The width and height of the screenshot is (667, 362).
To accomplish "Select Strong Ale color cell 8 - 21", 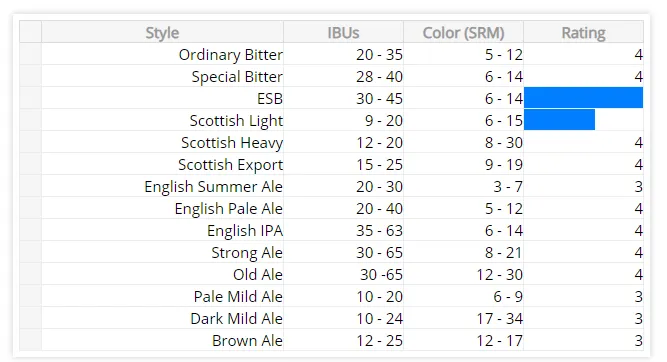I will (x=463, y=252).
